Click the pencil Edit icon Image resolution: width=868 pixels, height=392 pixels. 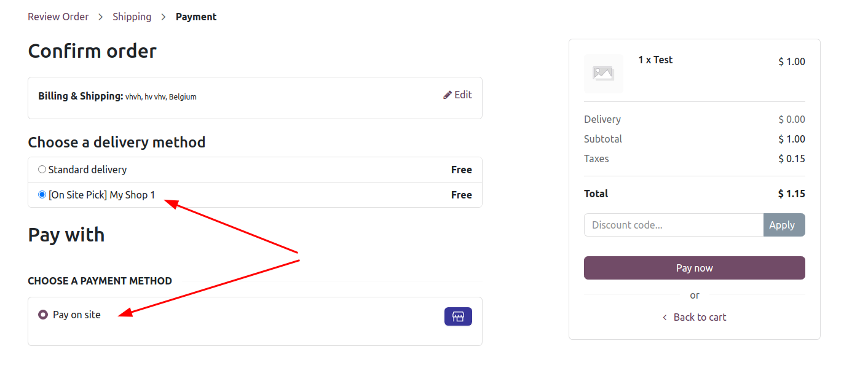[448, 95]
